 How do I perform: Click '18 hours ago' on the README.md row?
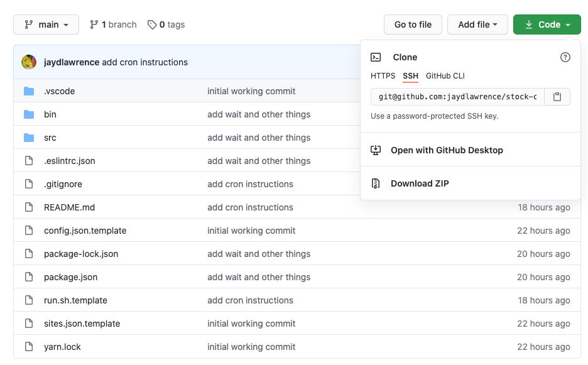[x=544, y=207]
